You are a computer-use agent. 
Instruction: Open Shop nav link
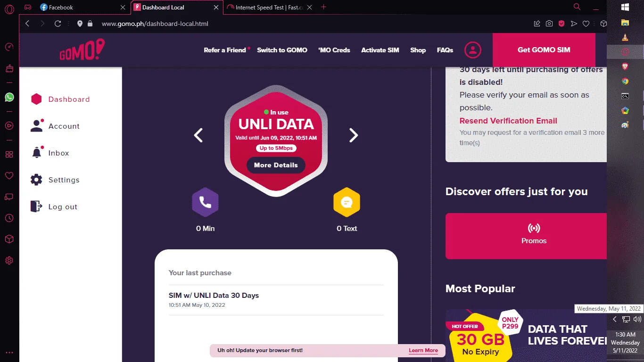click(418, 50)
